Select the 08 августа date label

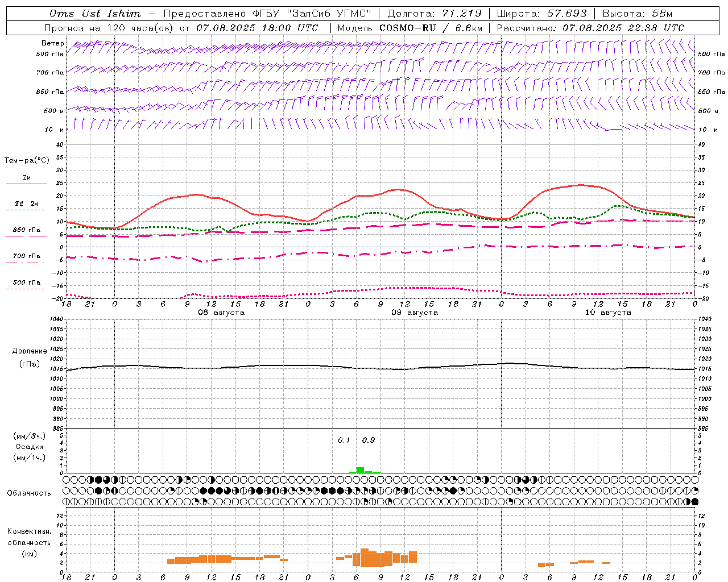(221, 313)
